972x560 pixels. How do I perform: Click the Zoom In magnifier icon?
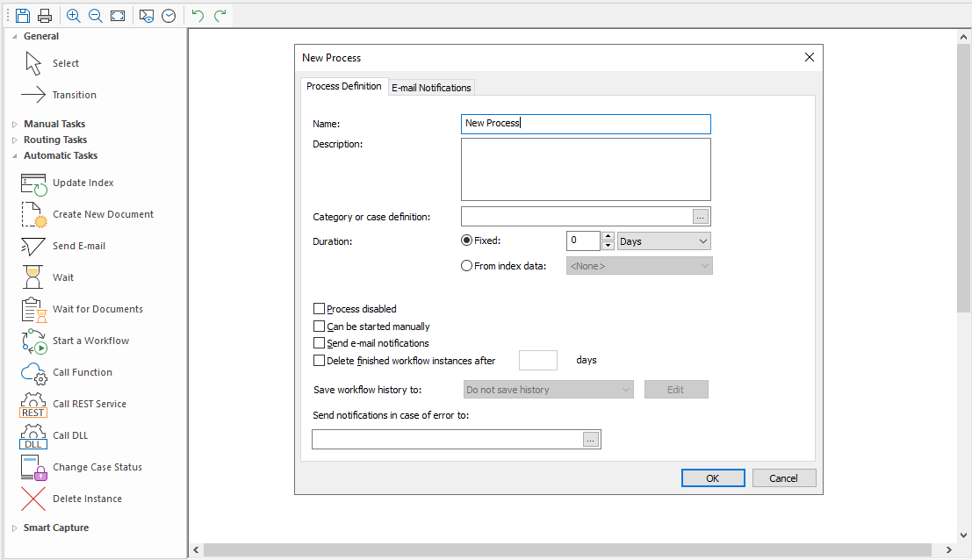point(74,16)
